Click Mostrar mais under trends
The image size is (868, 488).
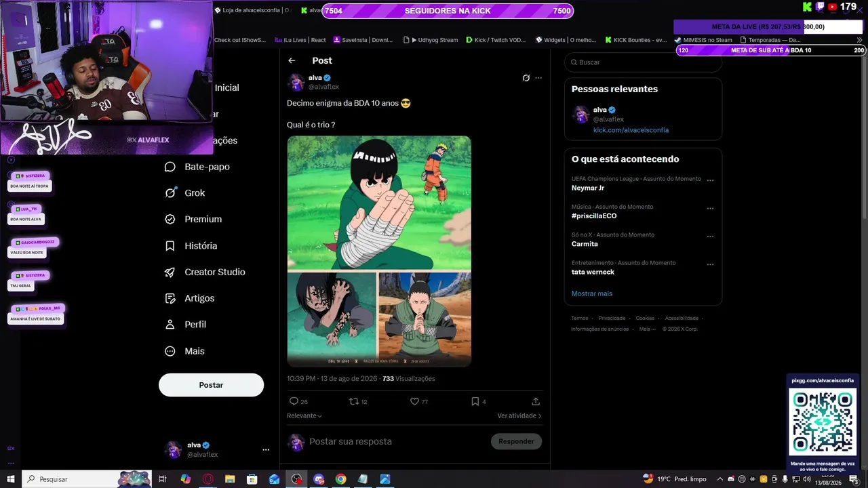[592, 293]
